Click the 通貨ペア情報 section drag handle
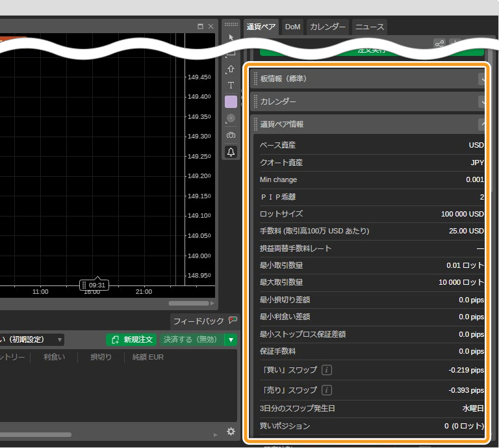The height and width of the screenshot is (448, 499). [255, 124]
